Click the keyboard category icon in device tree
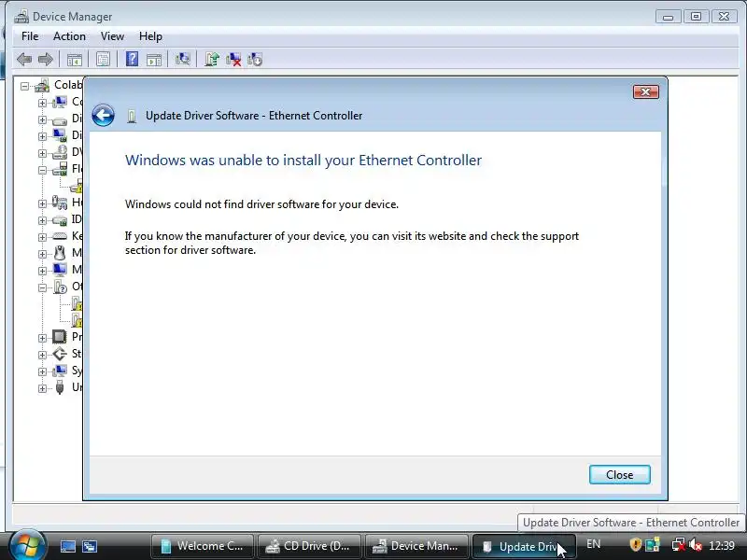This screenshot has height=560, width=747. [60, 236]
